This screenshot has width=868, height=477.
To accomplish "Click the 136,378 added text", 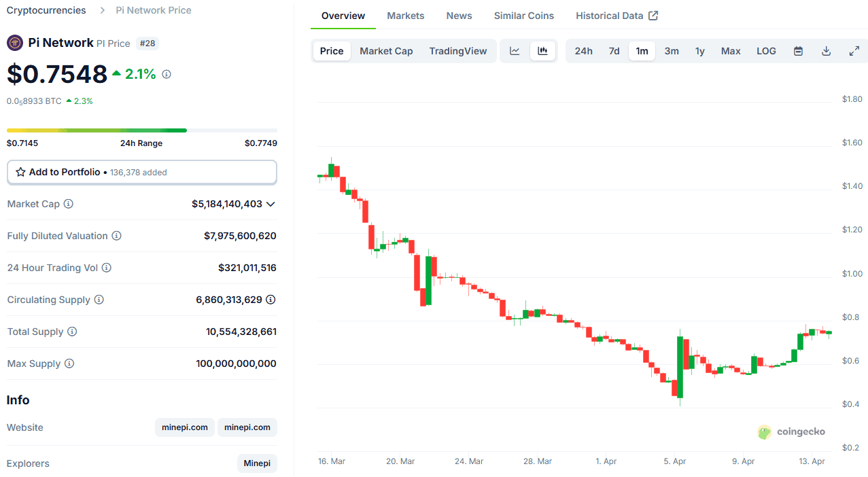I will (x=139, y=173).
